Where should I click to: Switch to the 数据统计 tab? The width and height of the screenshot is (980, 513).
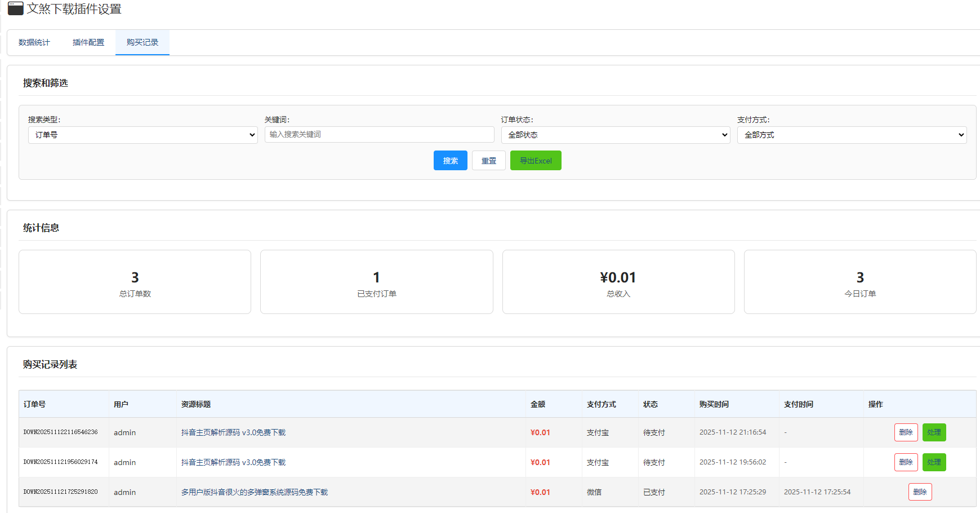34,42
